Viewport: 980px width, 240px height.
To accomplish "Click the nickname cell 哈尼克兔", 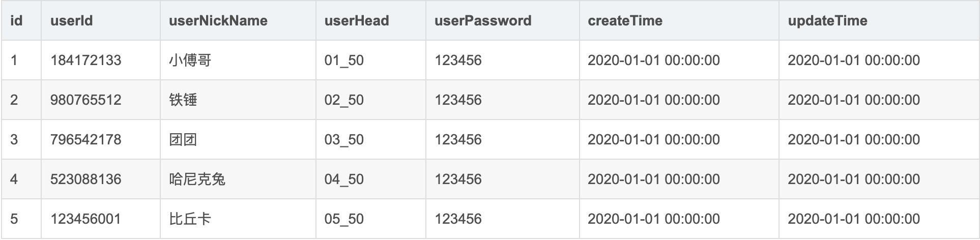I will [x=197, y=179].
